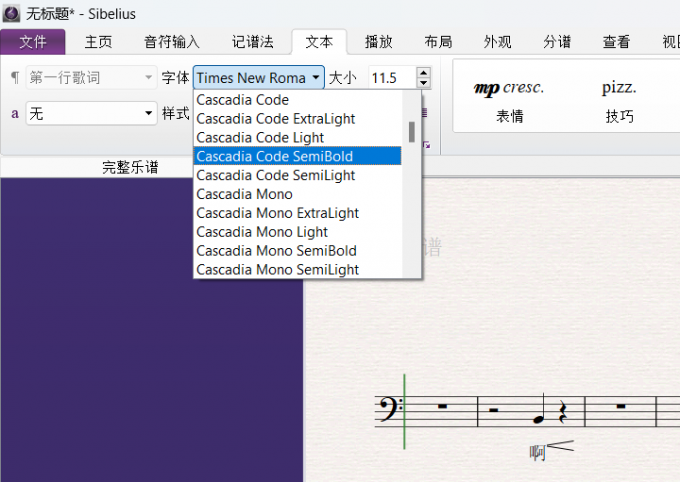Expand the font name dropdown arrow

click(316, 77)
